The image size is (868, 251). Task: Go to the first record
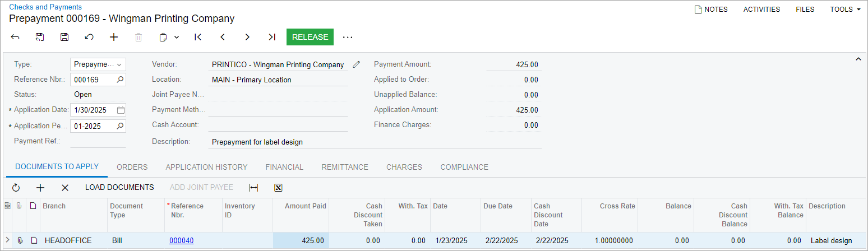point(198,37)
